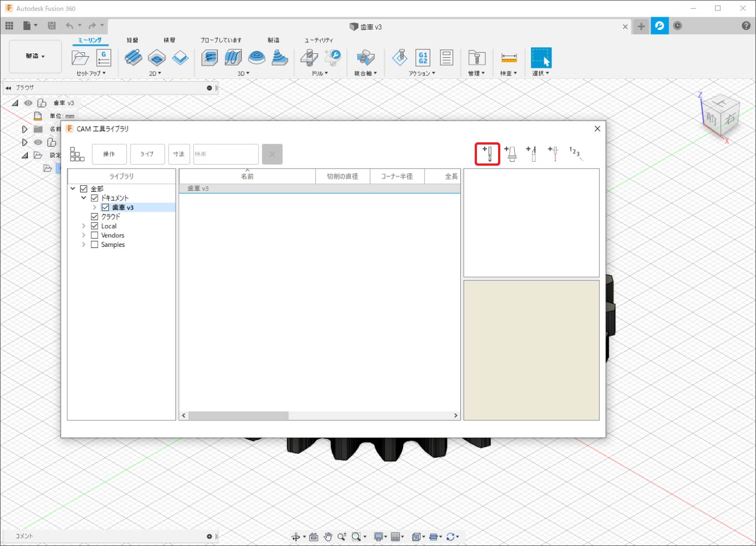Check the Samples library checkbox
This screenshot has width=756, height=546.
[94, 245]
